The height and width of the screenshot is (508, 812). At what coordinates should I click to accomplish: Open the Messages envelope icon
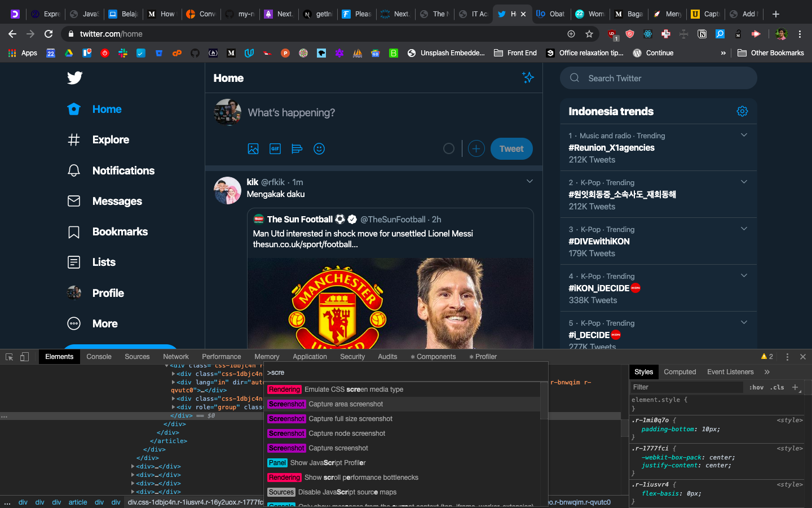74,201
